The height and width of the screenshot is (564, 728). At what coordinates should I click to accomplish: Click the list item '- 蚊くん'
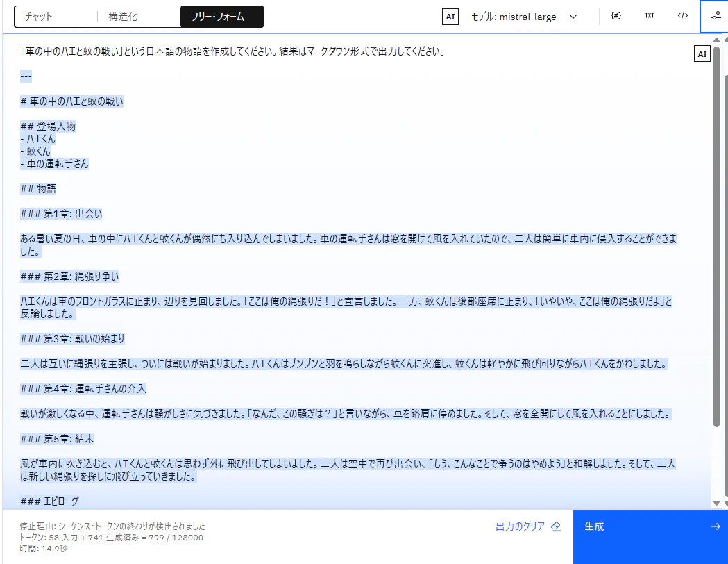(x=35, y=151)
